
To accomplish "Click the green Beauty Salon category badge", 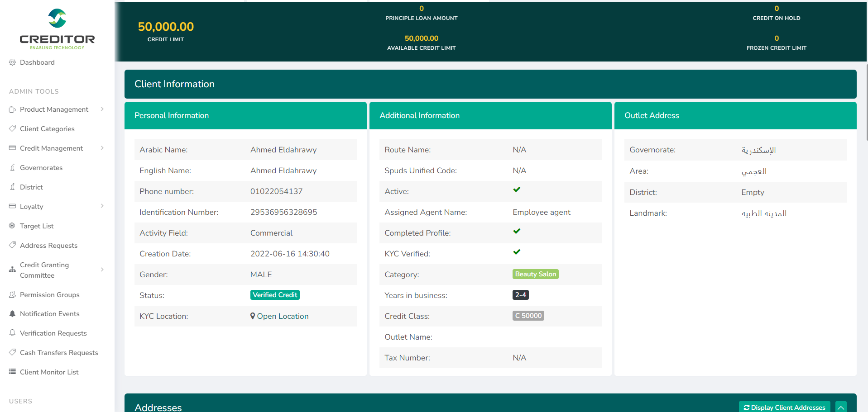I will point(535,275).
